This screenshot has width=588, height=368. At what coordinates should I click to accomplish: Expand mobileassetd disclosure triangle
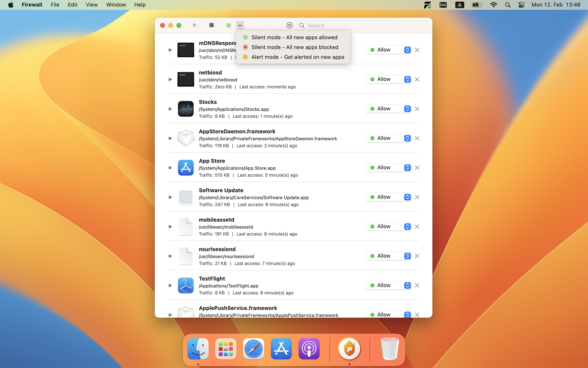click(x=170, y=226)
